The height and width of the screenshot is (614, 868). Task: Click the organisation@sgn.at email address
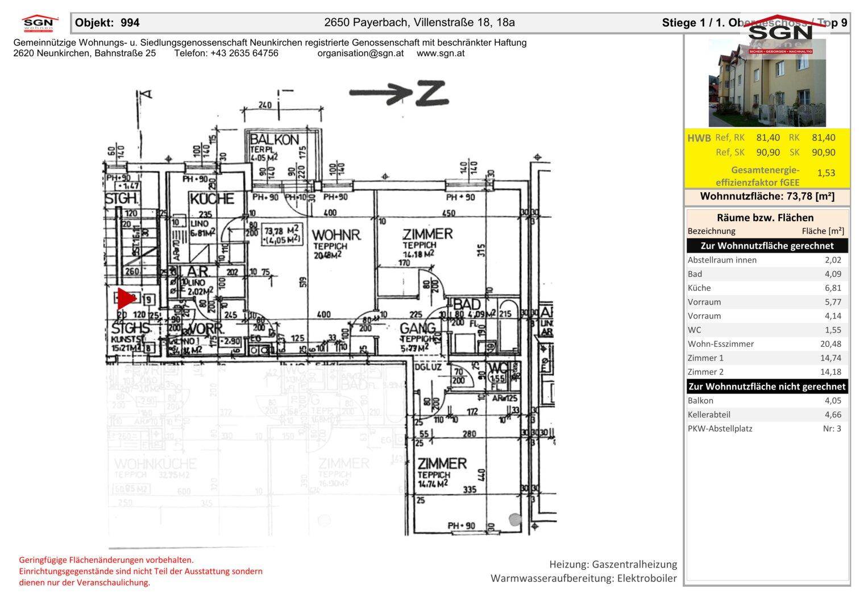point(360,53)
